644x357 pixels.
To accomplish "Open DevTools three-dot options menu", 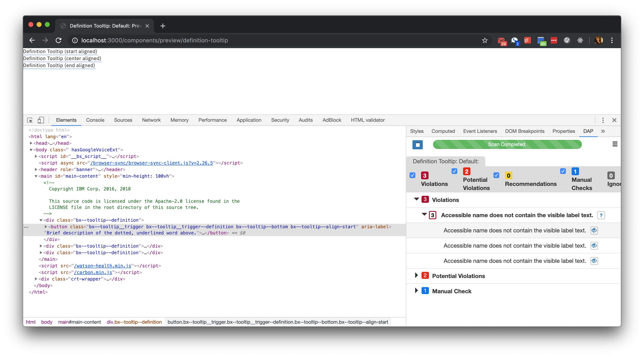I will coord(603,120).
